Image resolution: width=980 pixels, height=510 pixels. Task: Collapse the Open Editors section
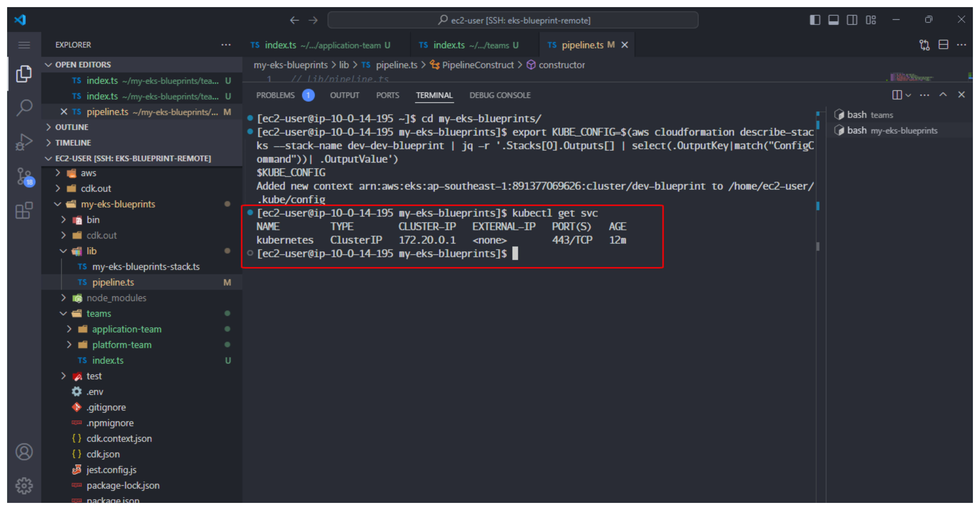pyautogui.click(x=142, y=65)
